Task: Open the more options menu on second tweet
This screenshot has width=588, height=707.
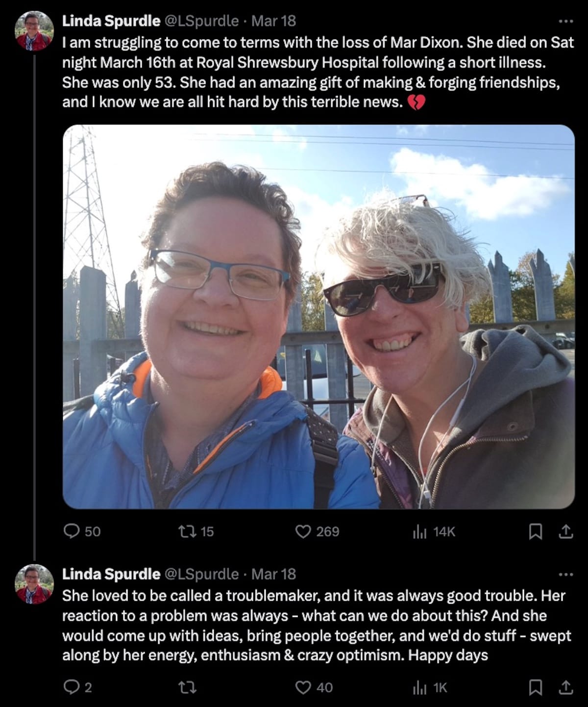Action: tap(565, 574)
